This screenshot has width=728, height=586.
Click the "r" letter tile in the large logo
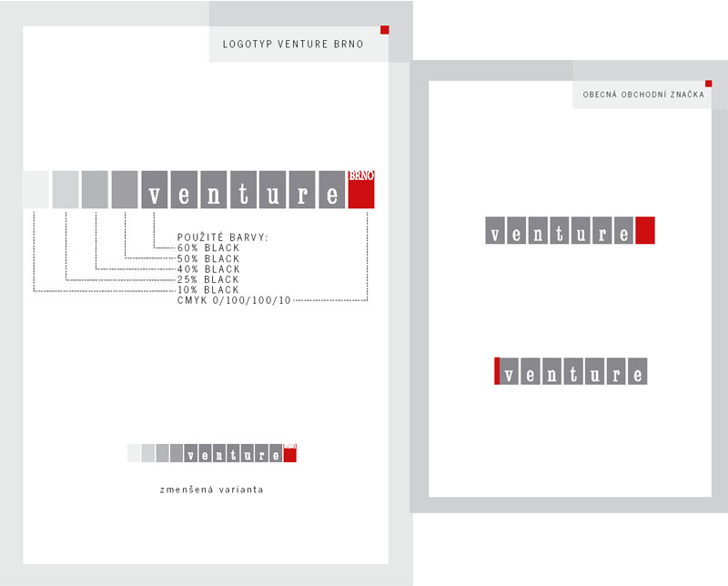pyautogui.click(x=302, y=189)
